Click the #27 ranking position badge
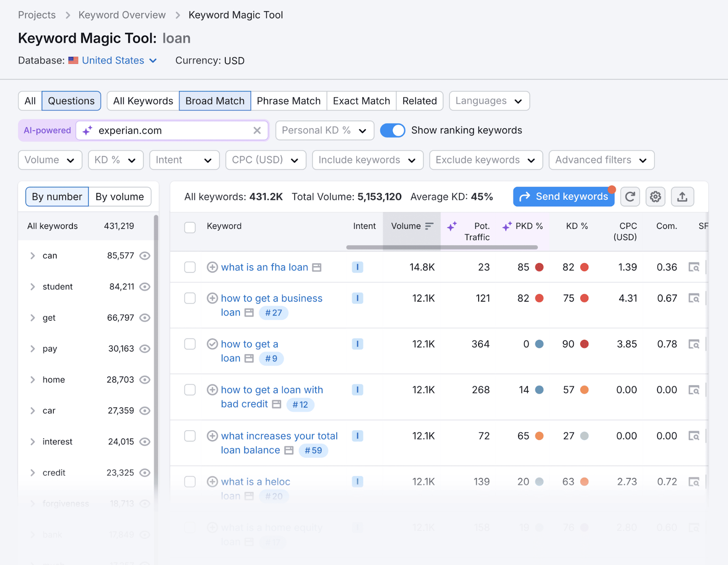 [273, 313]
